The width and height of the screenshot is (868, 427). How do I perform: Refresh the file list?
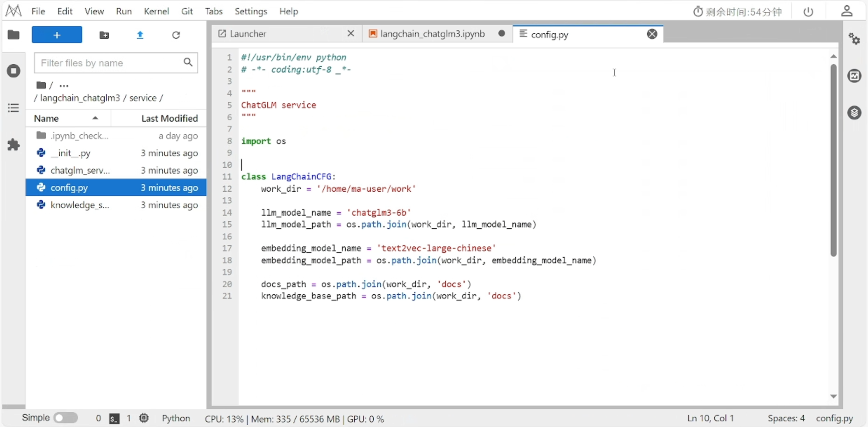pyautogui.click(x=176, y=35)
